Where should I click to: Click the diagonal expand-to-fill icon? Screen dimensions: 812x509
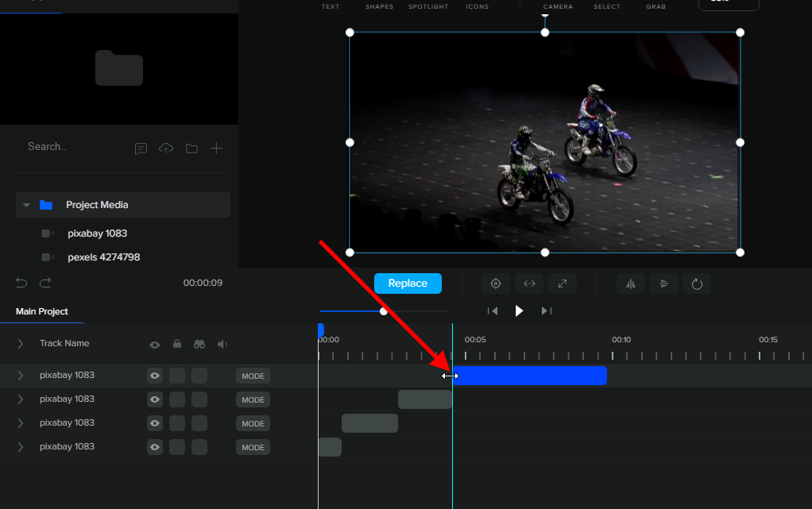[563, 283]
